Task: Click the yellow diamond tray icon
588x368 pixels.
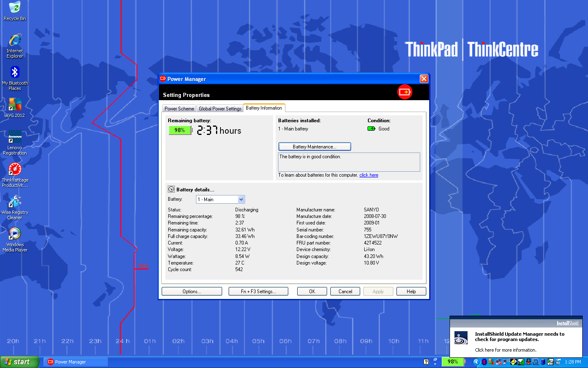Action: (x=514, y=362)
